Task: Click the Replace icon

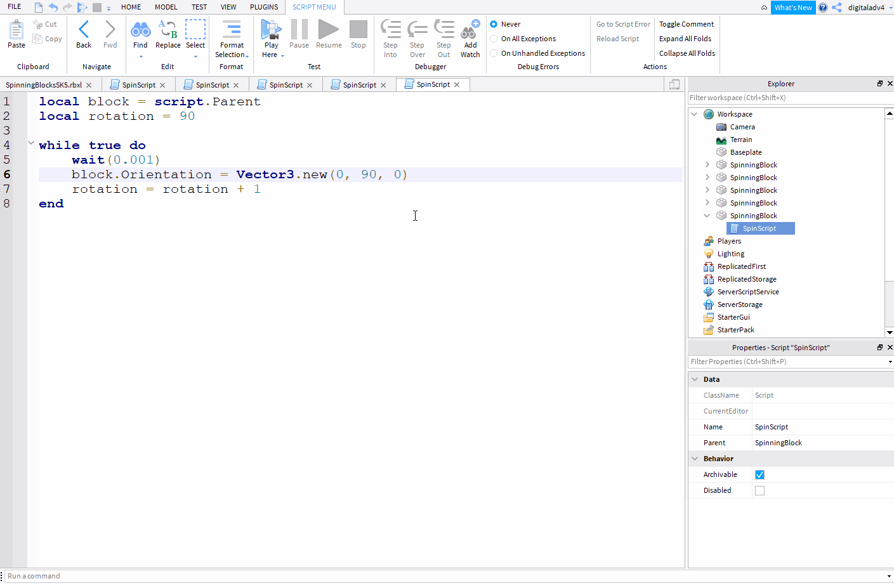Action: point(168,29)
